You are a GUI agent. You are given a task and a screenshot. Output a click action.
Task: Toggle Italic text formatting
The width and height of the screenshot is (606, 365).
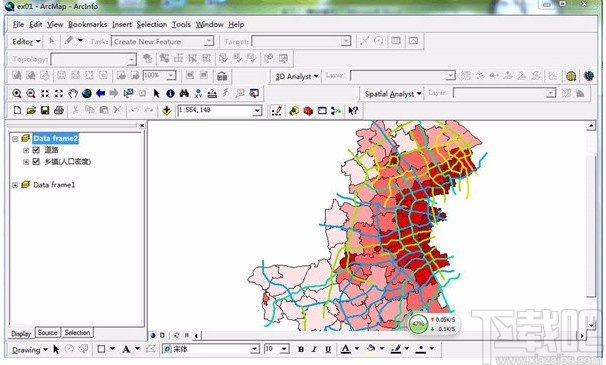pyautogui.click(x=314, y=349)
